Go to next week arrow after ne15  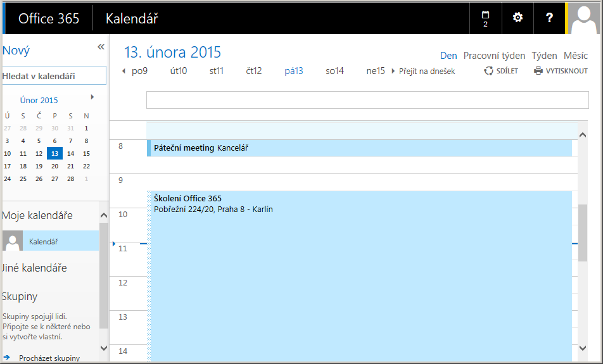tap(393, 71)
